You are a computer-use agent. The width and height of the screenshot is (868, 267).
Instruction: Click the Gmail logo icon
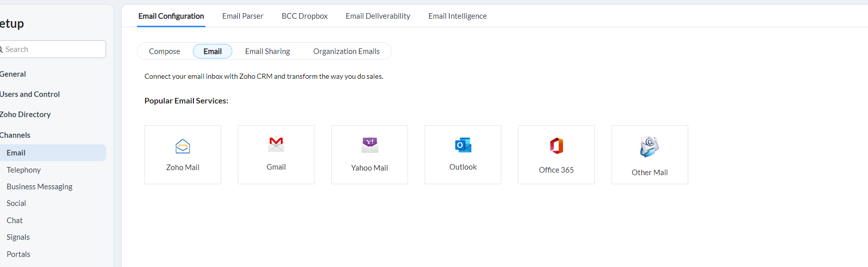click(276, 145)
